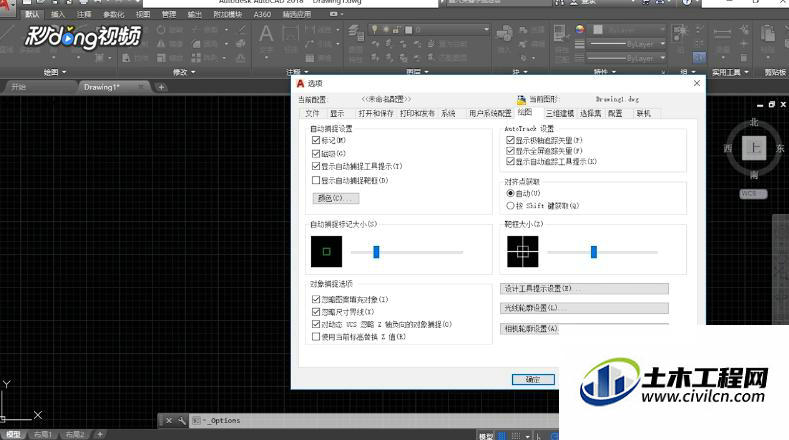The image size is (789, 440).
Task: Open the 三维建模 tab
Action: (x=560, y=114)
